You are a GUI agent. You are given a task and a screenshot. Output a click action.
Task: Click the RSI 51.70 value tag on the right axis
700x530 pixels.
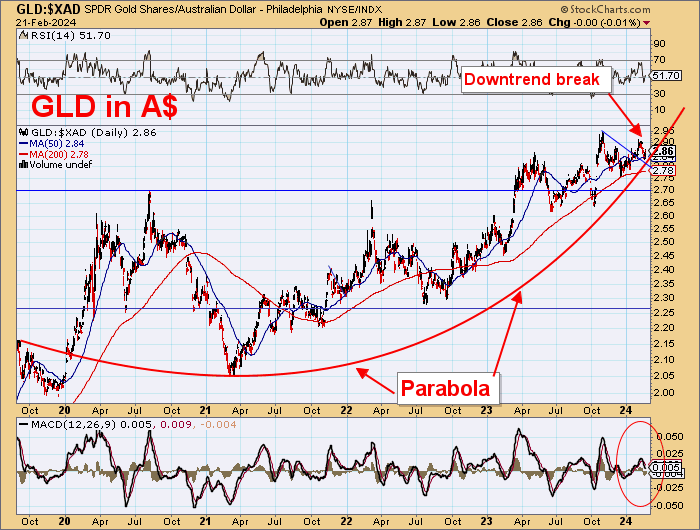[x=666, y=76]
